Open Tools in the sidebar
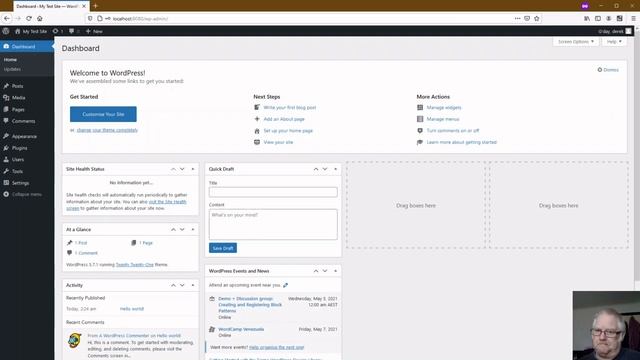This screenshot has height=360, width=640. 17,171
